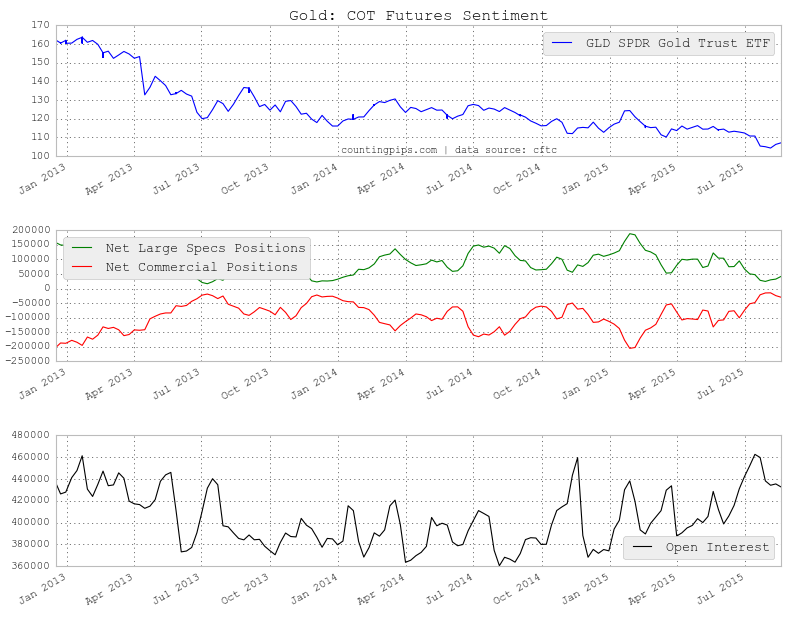Click the 380000 tick on the open interest axis
Image resolution: width=792 pixels, height=630 pixels.
click(x=31, y=544)
